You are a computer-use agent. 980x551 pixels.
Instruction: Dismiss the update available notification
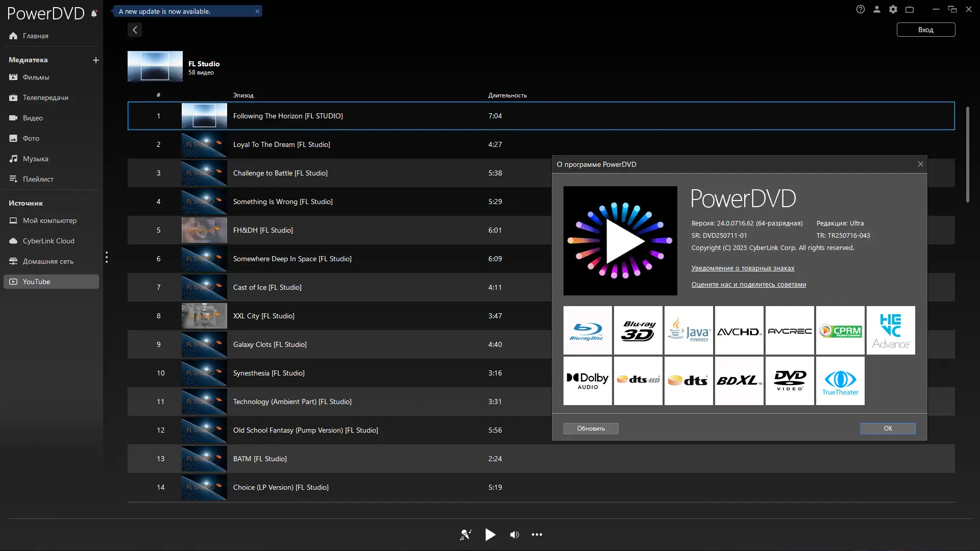pos(257,11)
